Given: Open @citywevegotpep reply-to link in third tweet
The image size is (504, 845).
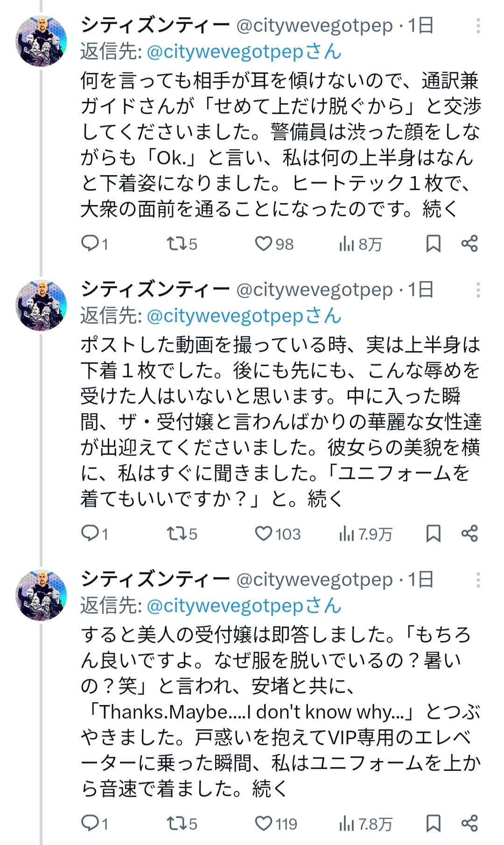Looking at the screenshot, I should pos(244,606).
